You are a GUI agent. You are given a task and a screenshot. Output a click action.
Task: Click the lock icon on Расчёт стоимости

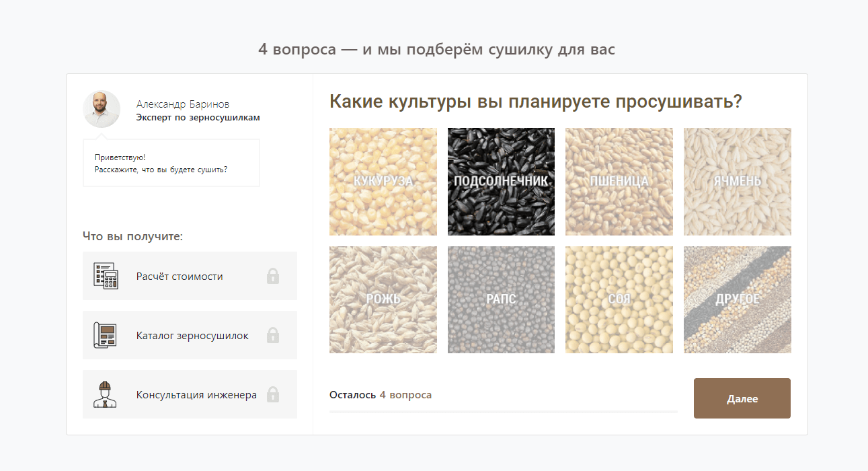tap(272, 276)
